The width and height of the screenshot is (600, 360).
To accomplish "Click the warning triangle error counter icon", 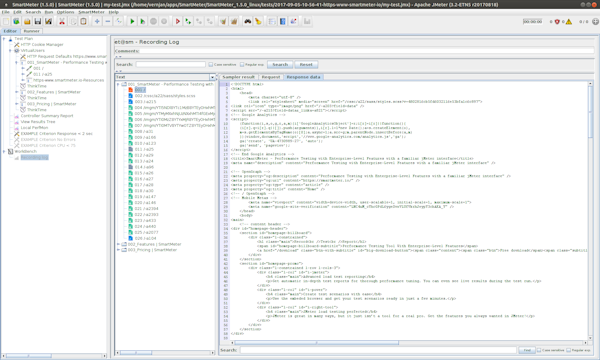I will (569, 22).
